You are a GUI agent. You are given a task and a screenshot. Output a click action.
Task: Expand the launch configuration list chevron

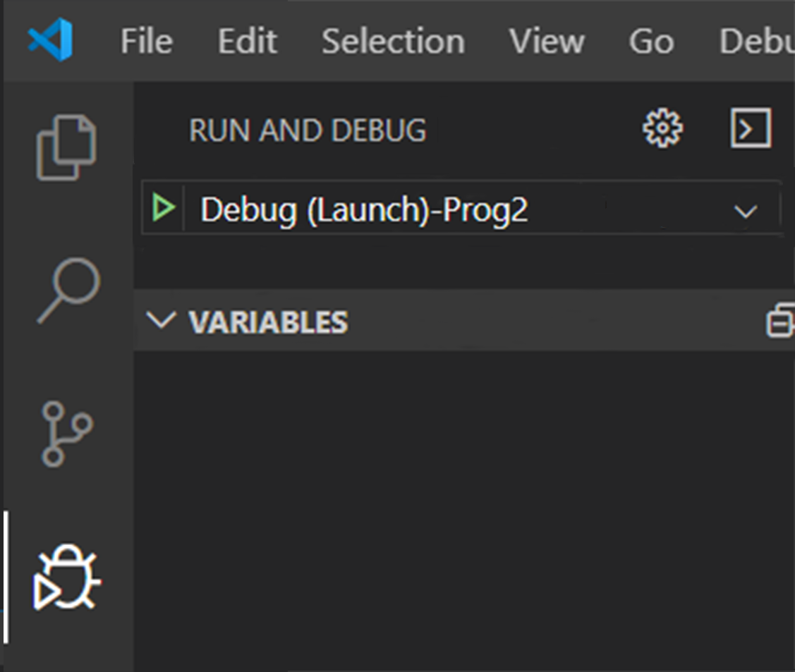click(x=746, y=209)
